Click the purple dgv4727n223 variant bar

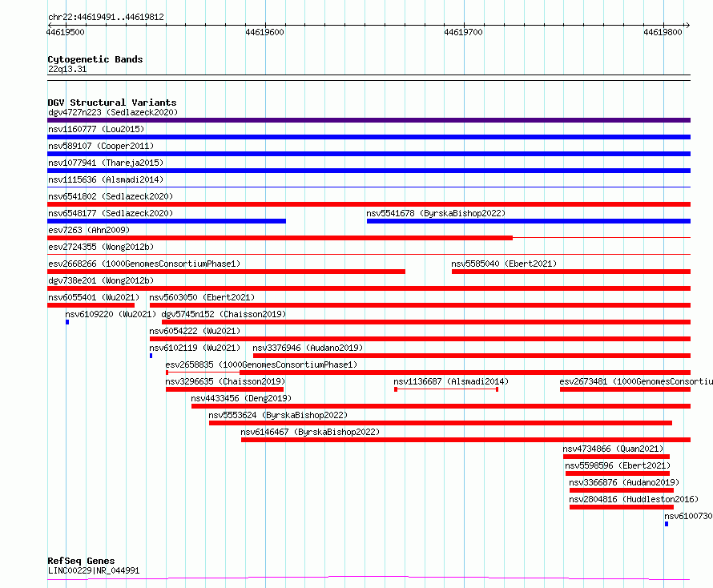click(x=369, y=120)
